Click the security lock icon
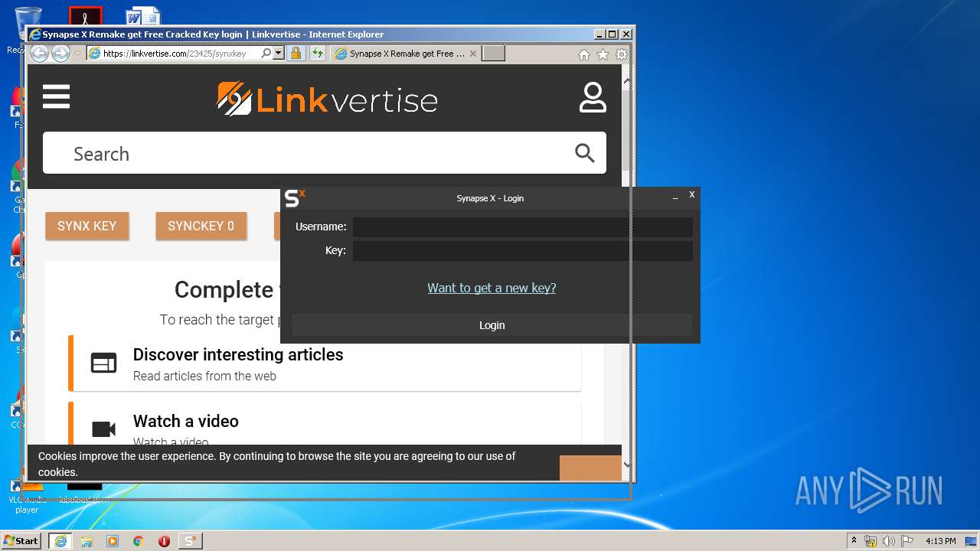The width and height of the screenshot is (980, 551). click(296, 54)
